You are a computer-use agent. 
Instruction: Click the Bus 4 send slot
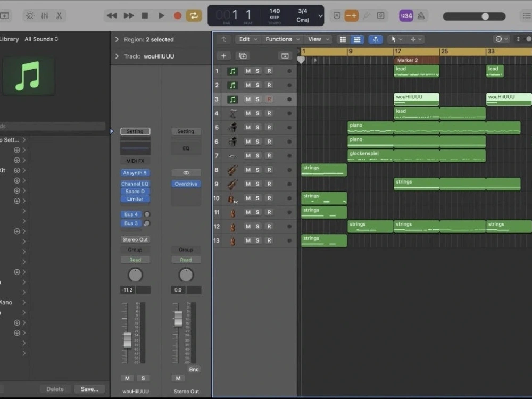coord(131,214)
